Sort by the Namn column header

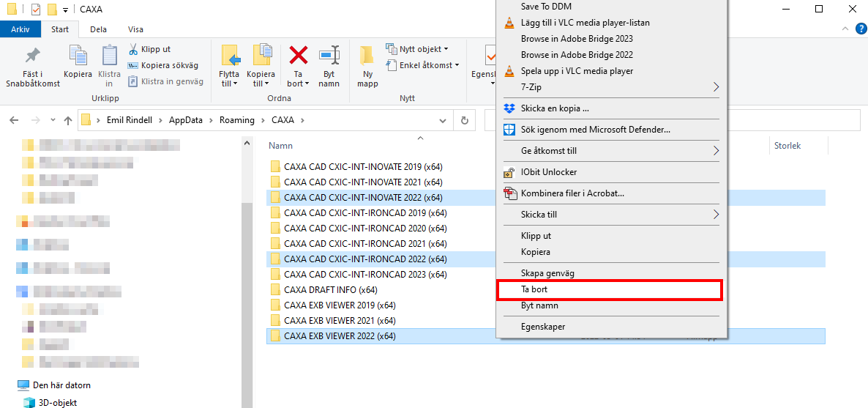point(280,146)
